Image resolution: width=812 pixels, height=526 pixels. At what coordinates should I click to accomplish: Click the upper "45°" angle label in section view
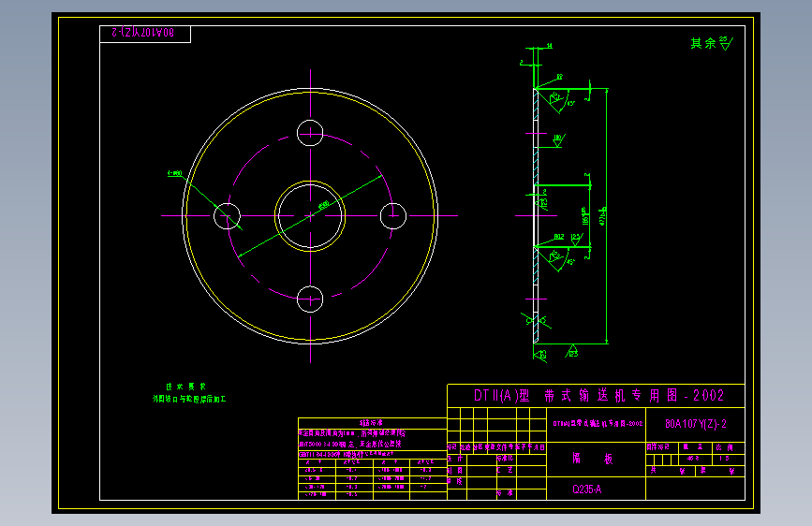pyautogui.click(x=570, y=103)
